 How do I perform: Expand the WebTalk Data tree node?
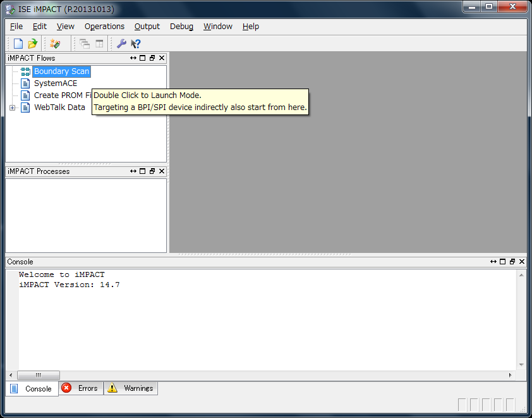click(x=13, y=108)
